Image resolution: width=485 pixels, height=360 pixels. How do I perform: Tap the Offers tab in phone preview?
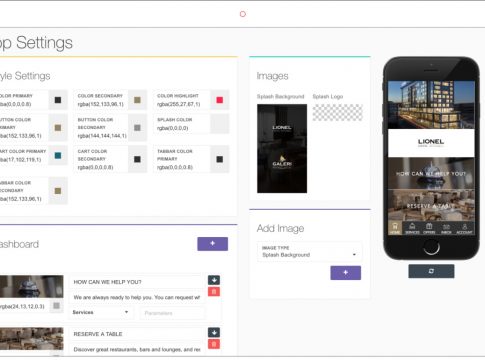coord(429,229)
